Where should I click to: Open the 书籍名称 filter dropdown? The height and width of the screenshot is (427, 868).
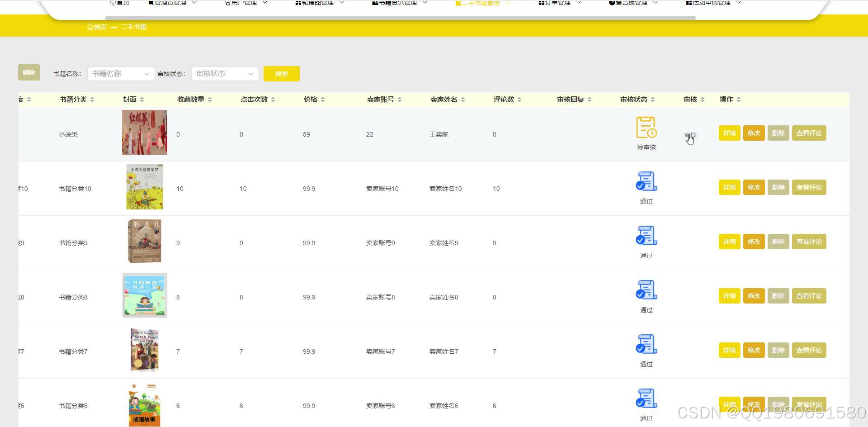click(121, 74)
